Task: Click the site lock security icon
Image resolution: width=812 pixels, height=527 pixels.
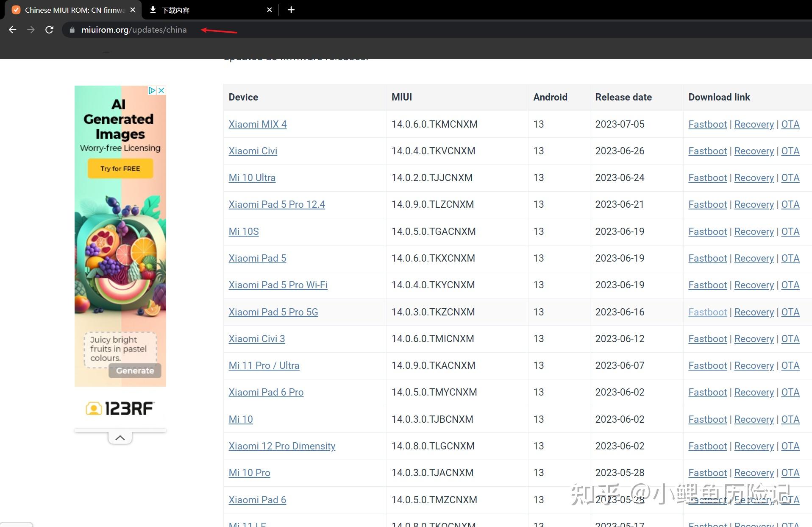Action: coord(72,30)
